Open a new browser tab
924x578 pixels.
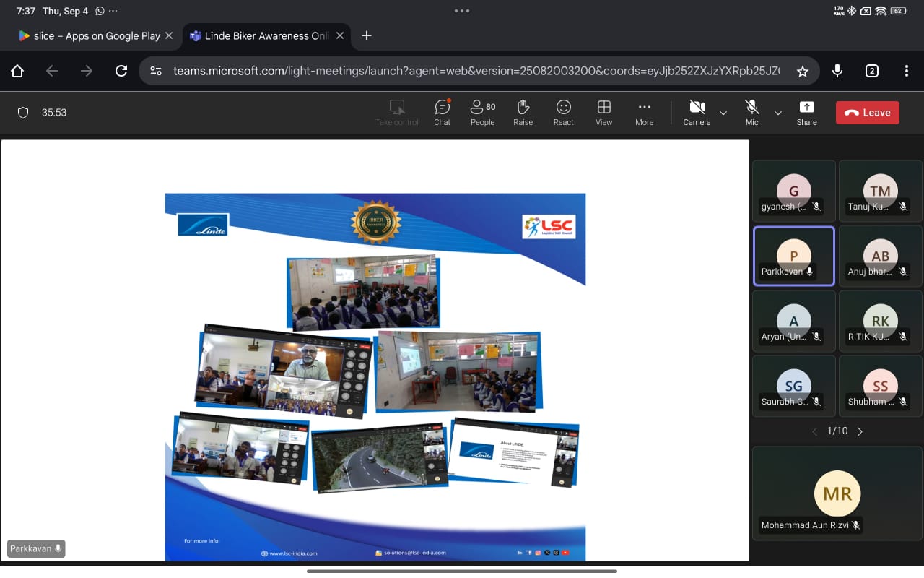(x=366, y=35)
